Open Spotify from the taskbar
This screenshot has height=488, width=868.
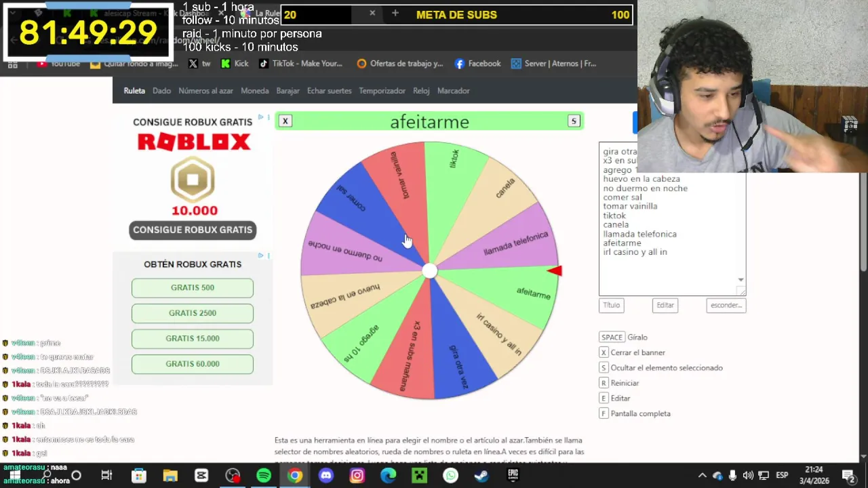coord(264,476)
